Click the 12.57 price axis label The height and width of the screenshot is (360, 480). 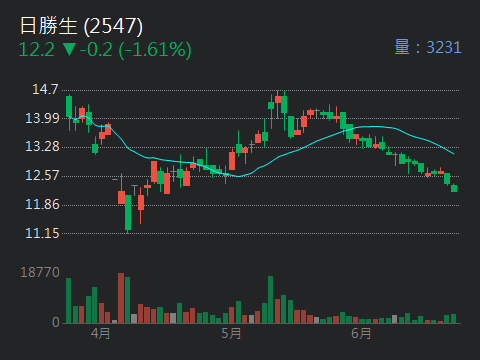click(x=42, y=175)
